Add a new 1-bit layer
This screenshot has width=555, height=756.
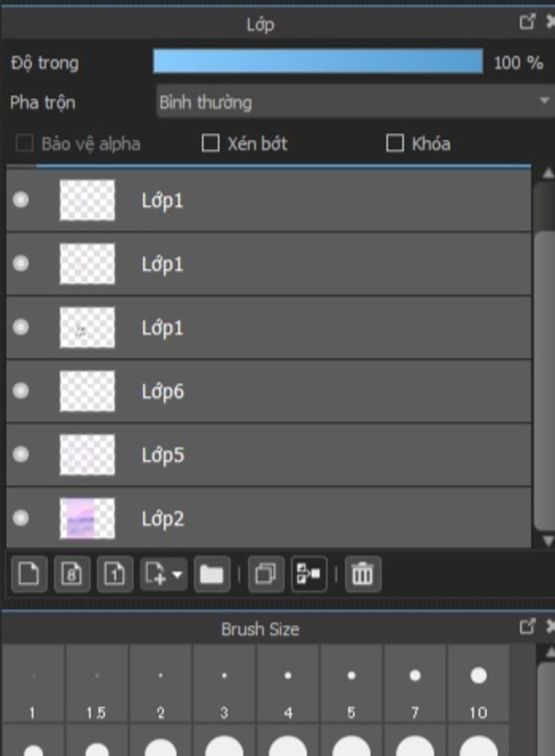click(x=114, y=574)
